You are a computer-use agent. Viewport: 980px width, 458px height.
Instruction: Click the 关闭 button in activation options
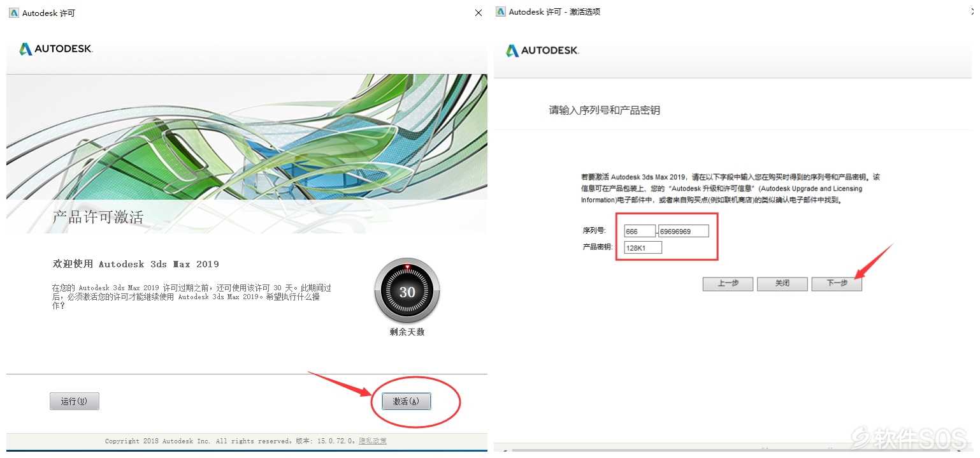click(x=782, y=283)
